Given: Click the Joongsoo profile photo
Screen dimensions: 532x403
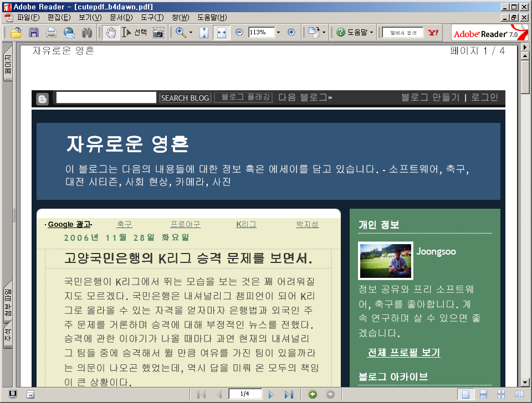Looking at the screenshot, I should pyautogui.click(x=386, y=261).
